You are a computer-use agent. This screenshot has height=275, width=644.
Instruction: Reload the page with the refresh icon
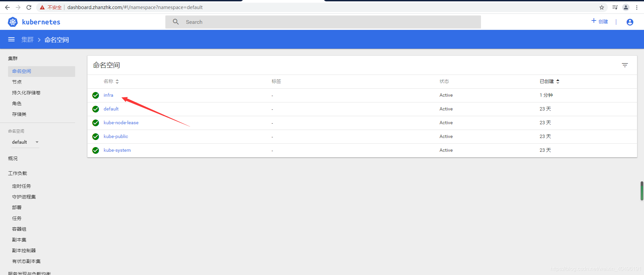coord(29,7)
